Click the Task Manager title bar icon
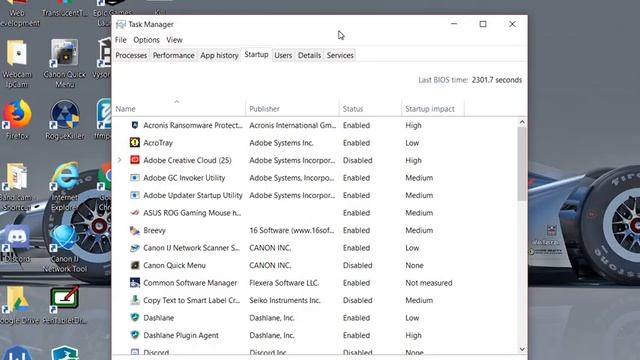The width and height of the screenshot is (640, 360). point(120,24)
